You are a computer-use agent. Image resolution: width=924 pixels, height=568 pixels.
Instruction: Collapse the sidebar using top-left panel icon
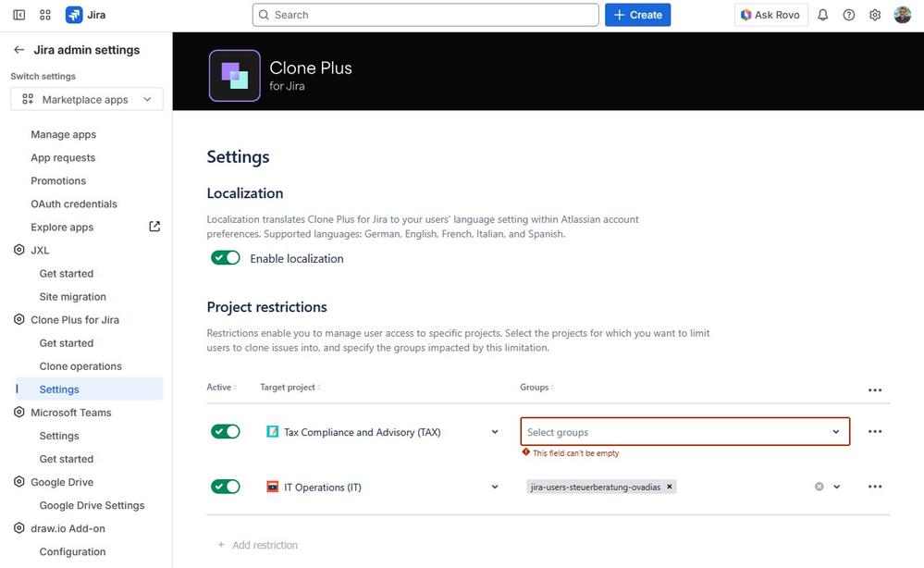click(18, 15)
